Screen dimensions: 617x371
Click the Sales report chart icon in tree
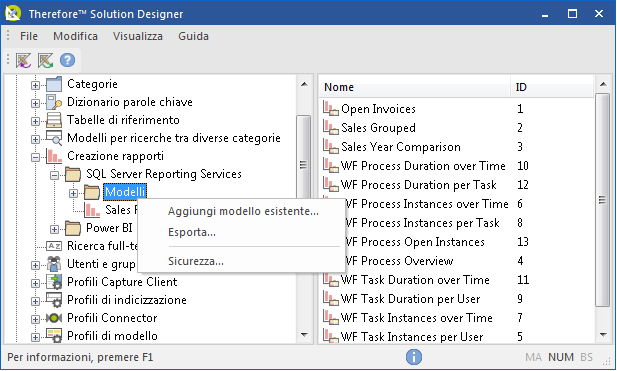click(92, 210)
